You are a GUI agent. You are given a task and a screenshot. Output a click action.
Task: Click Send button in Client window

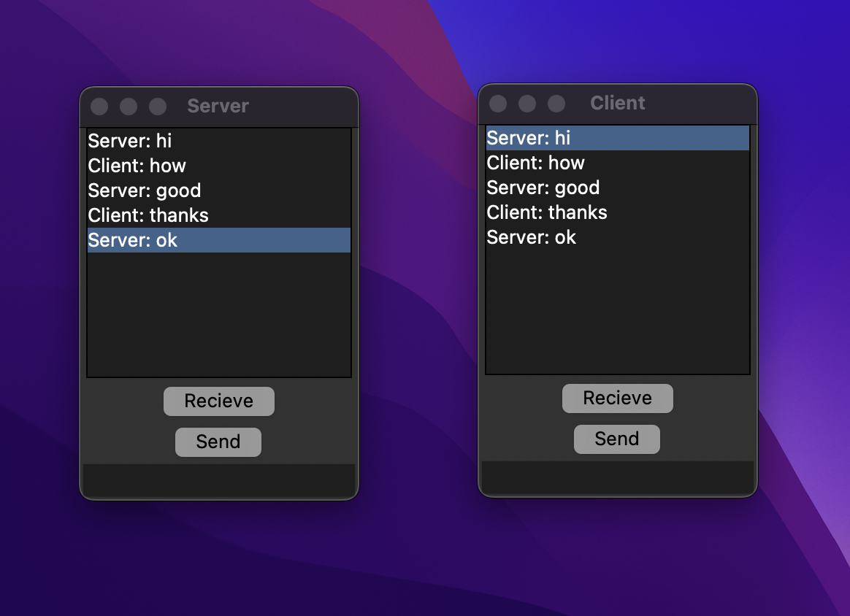(617, 439)
